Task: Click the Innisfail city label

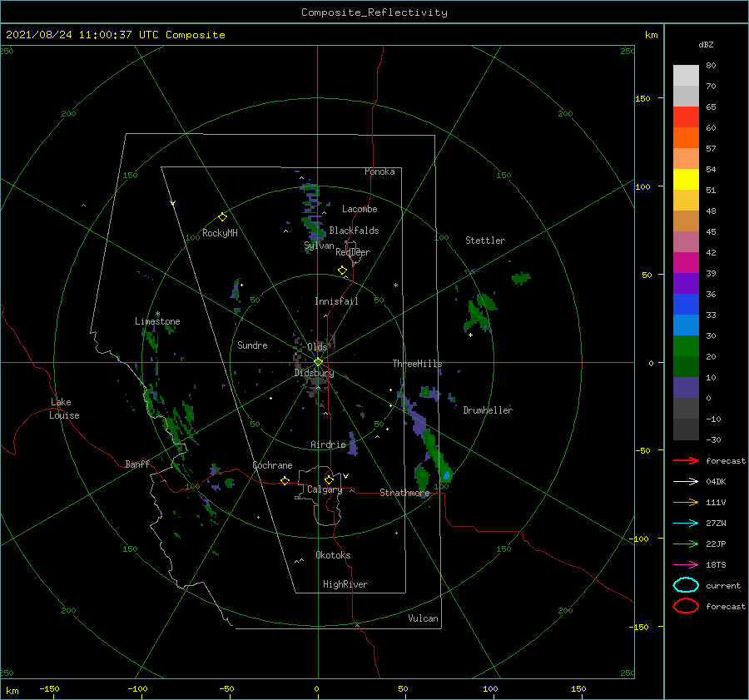Action: click(x=336, y=301)
